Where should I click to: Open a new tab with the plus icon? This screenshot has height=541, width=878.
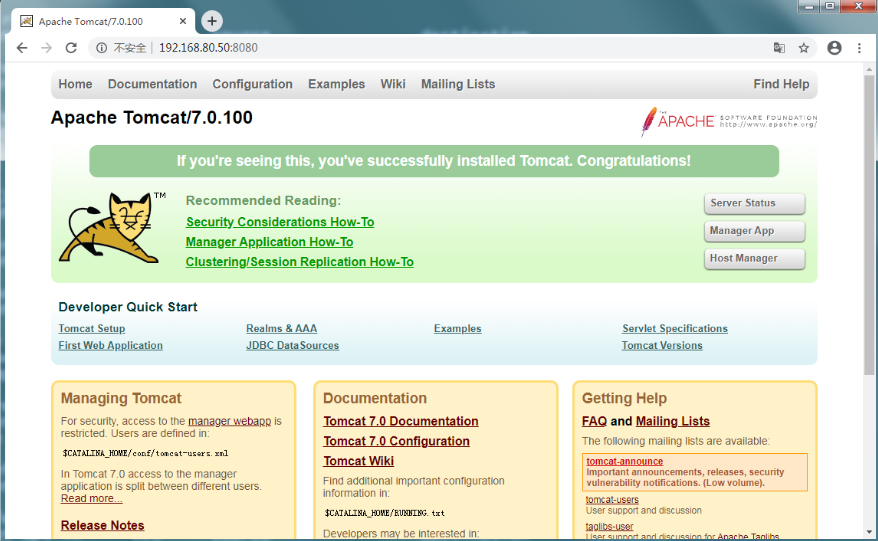click(211, 21)
